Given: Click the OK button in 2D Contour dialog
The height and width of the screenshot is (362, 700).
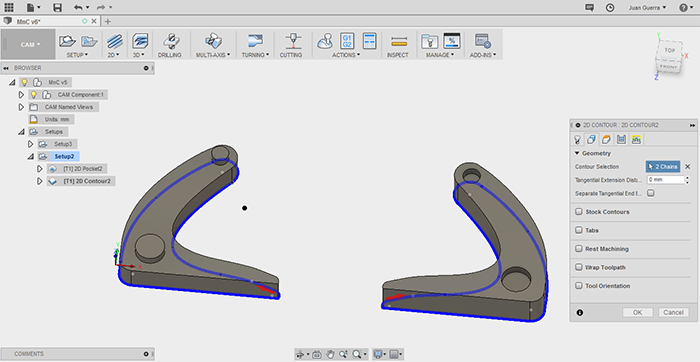Looking at the screenshot, I should click(x=638, y=312).
